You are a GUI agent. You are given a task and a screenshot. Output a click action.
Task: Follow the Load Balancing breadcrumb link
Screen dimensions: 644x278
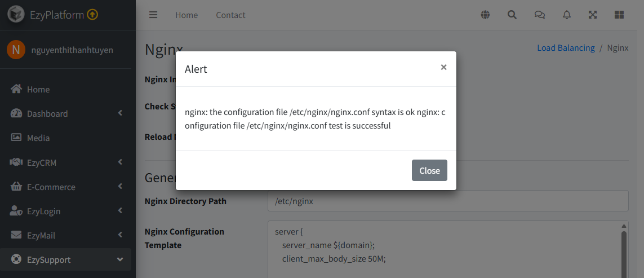coord(566,48)
